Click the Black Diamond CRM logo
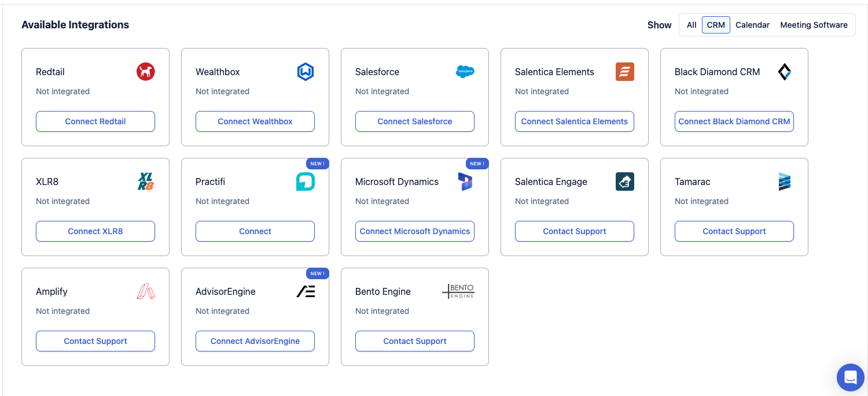Screen dimensions: 868x396 pyautogui.click(x=784, y=72)
